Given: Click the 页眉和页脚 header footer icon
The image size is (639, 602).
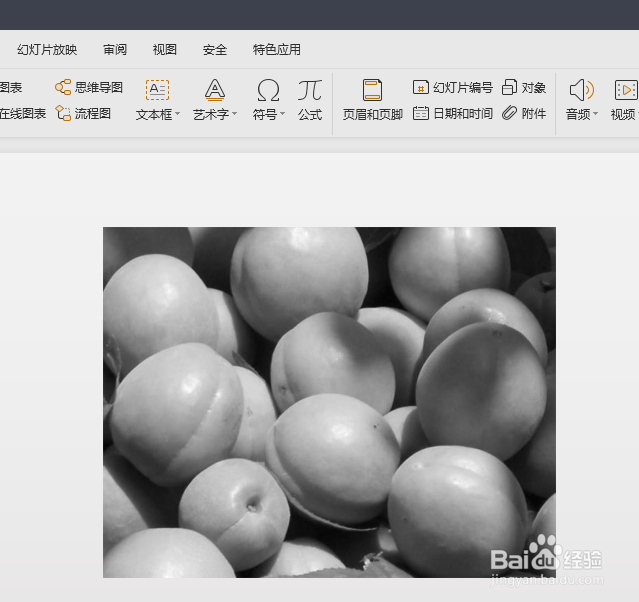Looking at the screenshot, I should tap(372, 90).
